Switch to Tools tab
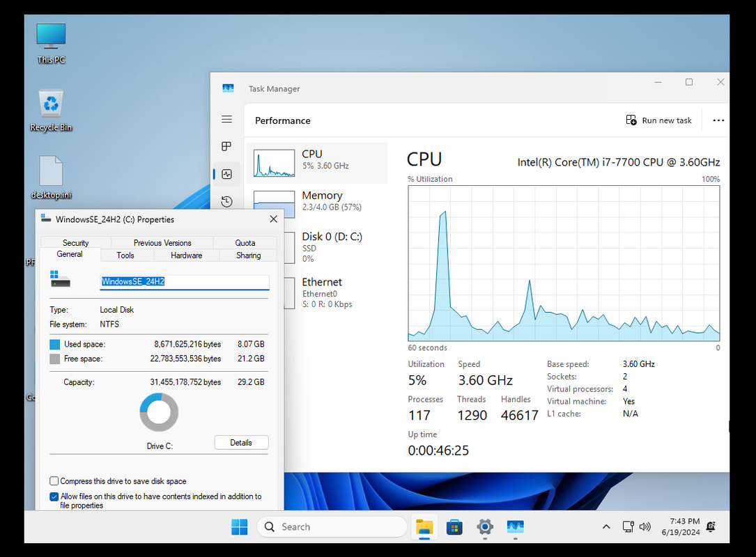This screenshot has height=557, width=756. click(x=125, y=256)
